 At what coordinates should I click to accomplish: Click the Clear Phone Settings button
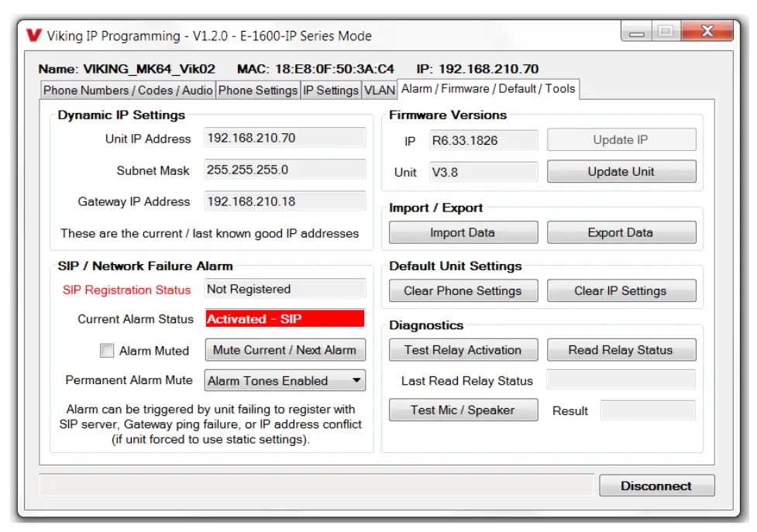pyautogui.click(x=463, y=291)
